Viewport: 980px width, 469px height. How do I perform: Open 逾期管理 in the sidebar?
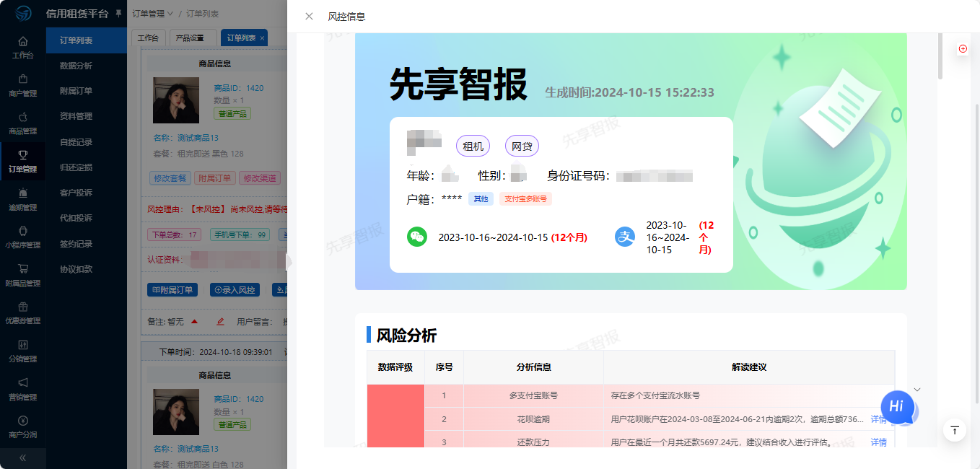pyautogui.click(x=23, y=199)
